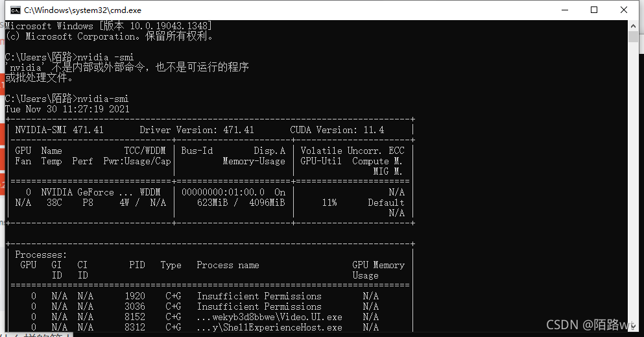Click 'Insufficient Permissions' for PID 1920
Image resolution: width=644 pixels, height=337 pixels.
tap(259, 296)
